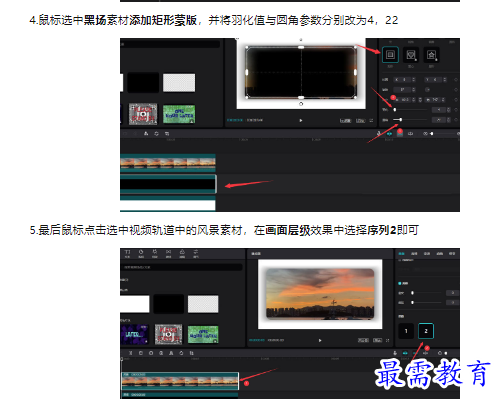Click the play button in step 5 preview

320,340
